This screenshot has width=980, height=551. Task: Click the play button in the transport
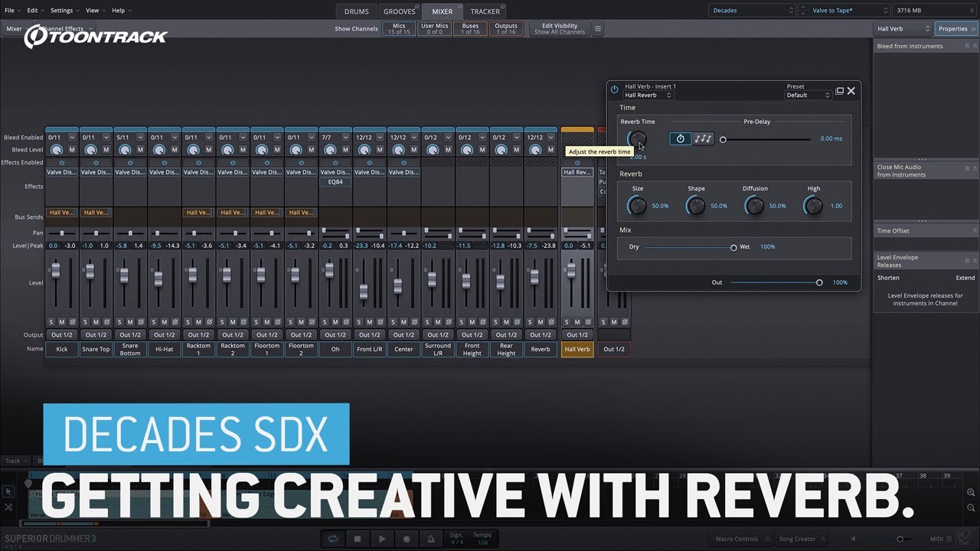click(382, 539)
